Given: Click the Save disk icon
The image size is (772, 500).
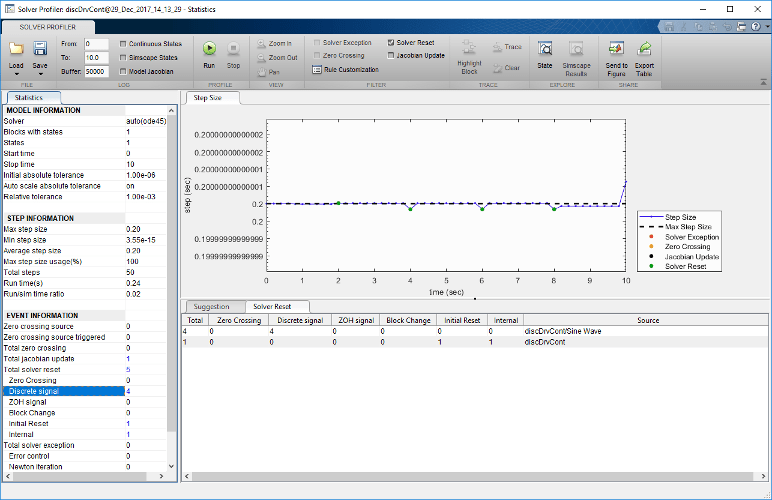Looking at the screenshot, I should pos(41,48).
